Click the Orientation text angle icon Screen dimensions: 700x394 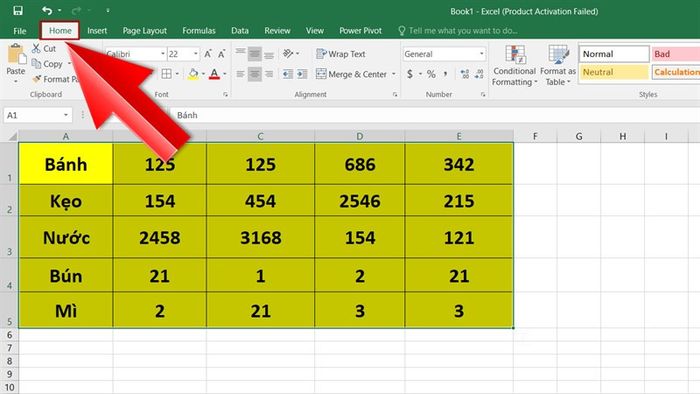[288, 54]
